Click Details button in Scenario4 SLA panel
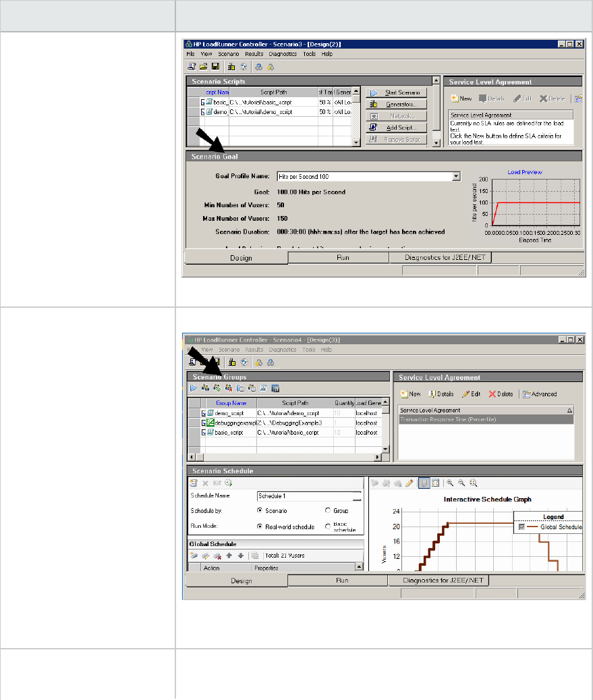Viewport: 593px width, 700px height. 441,394
